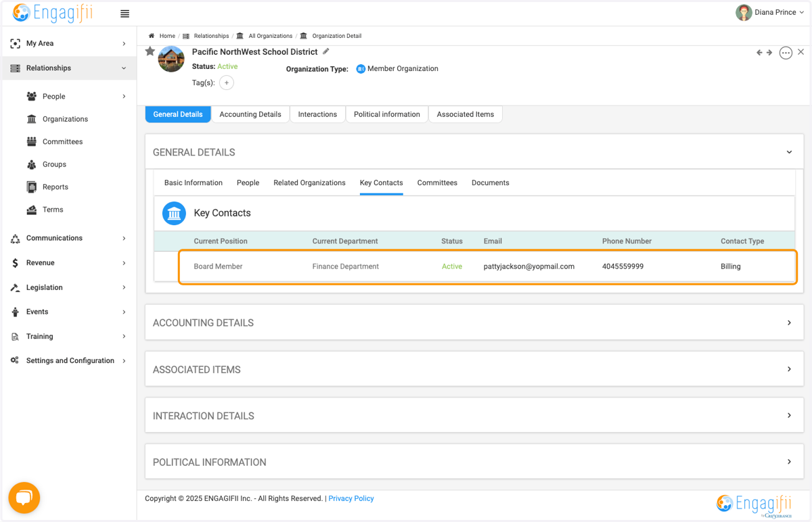812x522 pixels.
Task: Click the Current Position column header
Action: (221, 241)
